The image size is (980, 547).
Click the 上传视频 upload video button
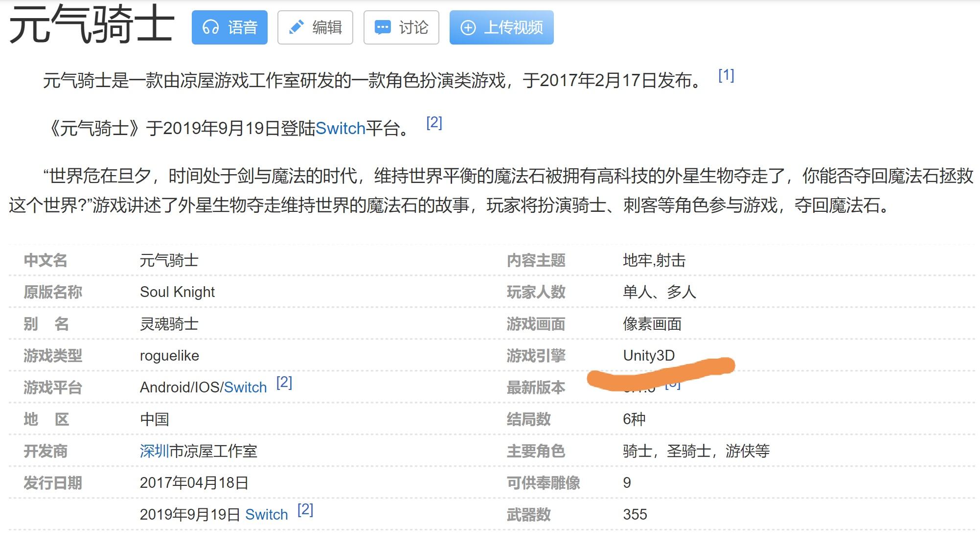pyautogui.click(x=501, y=27)
